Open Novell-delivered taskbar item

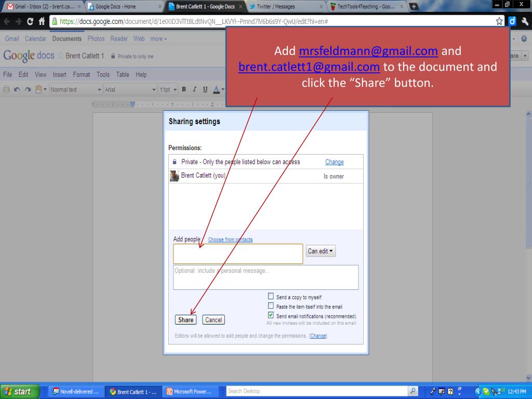click(x=76, y=392)
